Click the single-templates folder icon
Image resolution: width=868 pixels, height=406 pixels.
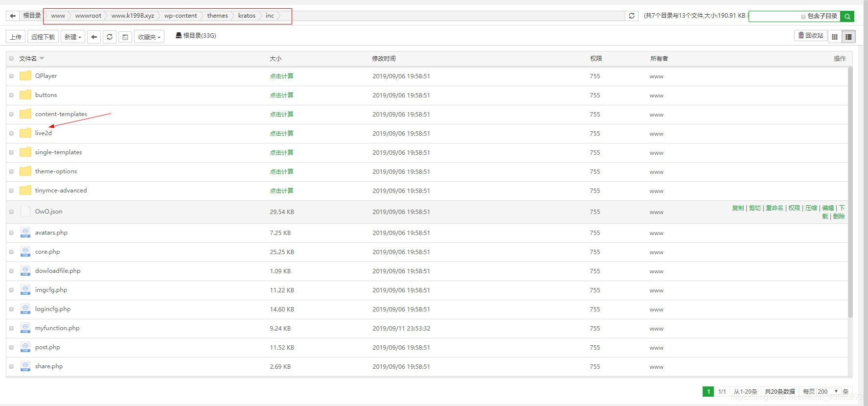(x=25, y=152)
